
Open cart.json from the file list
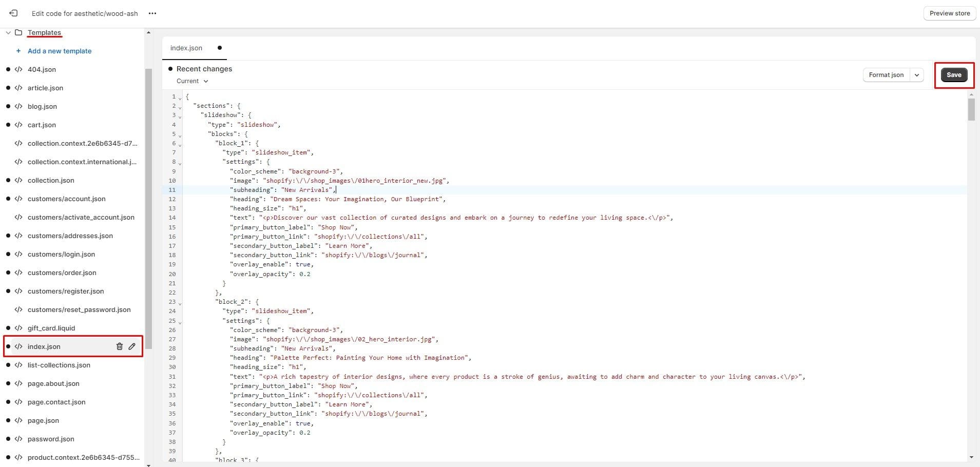coord(42,125)
